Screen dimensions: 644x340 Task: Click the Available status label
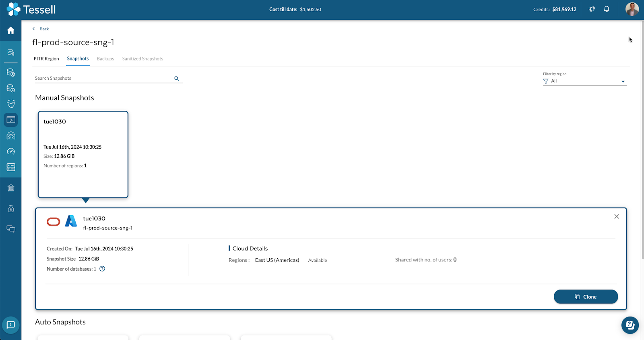tap(318, 260)
